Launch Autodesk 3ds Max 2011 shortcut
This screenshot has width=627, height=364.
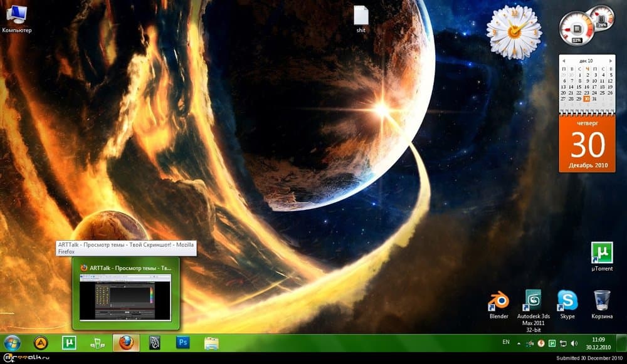pyautogui.click(x=533, y=302)
